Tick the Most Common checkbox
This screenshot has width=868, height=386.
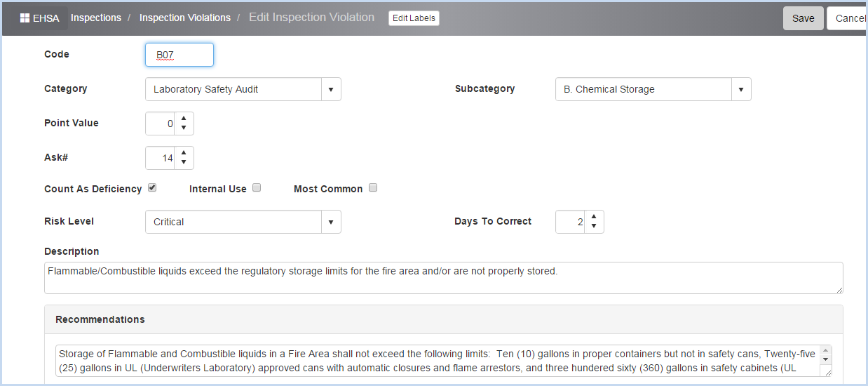tap(373, 188)
